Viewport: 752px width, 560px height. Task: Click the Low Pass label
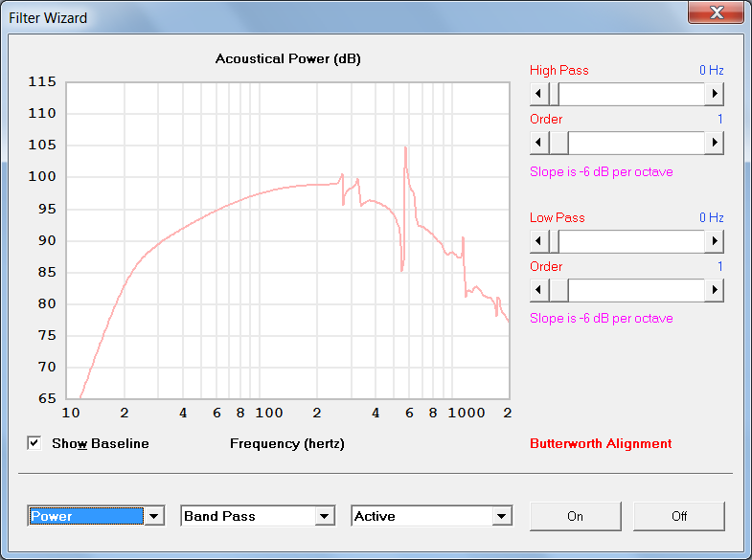click(x=558, y=218)
